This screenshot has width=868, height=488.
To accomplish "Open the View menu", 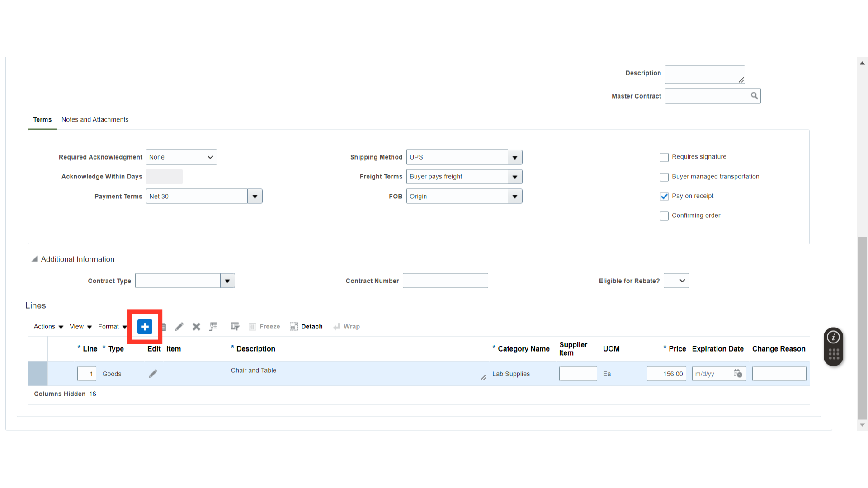I will point(80,327).
